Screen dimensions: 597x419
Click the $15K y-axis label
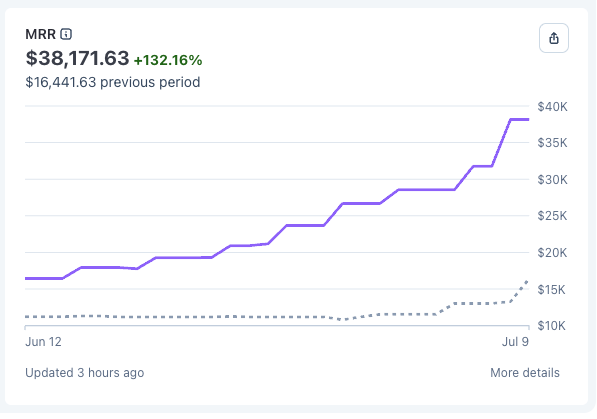pyautogui.click(x=551, y=289)
